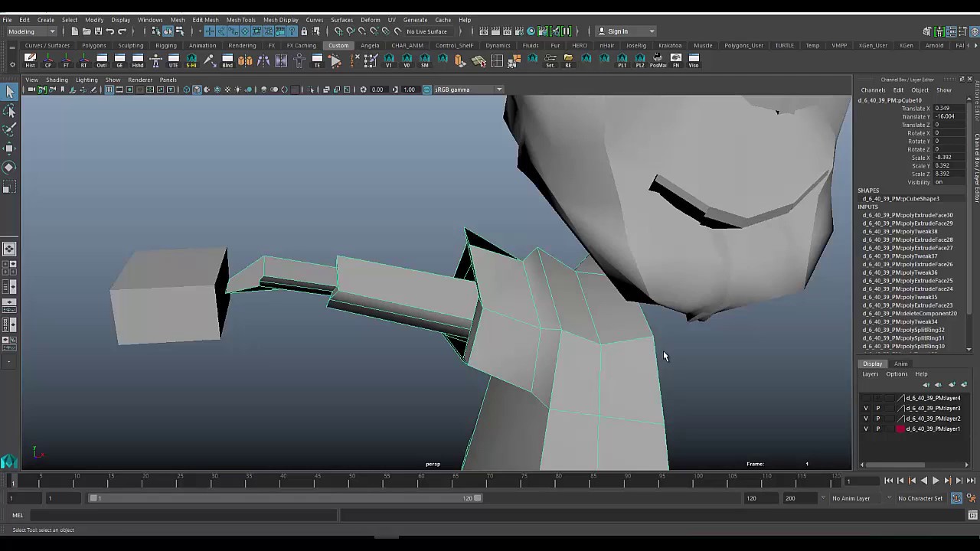Click the Undo arrow icon
The image size is (980, 551).
tap(110, 31)
